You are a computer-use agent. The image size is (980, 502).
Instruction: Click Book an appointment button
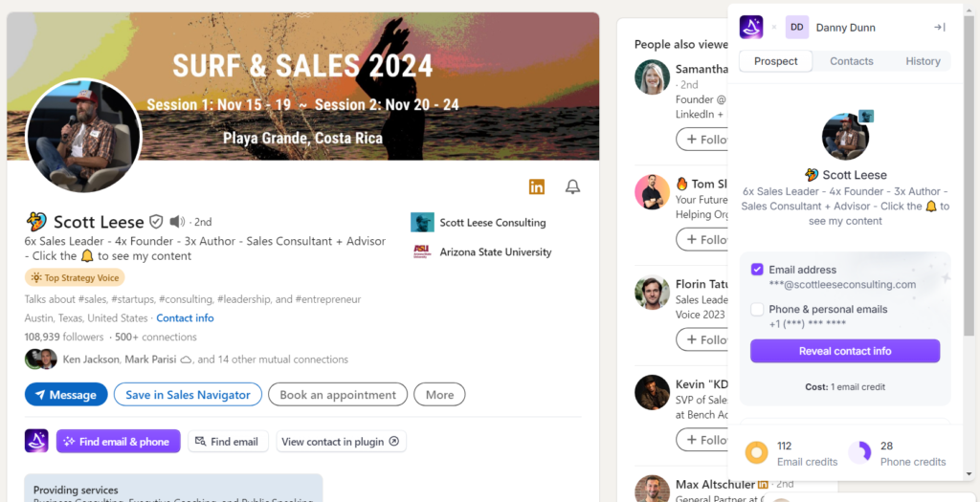coord(338,395)
